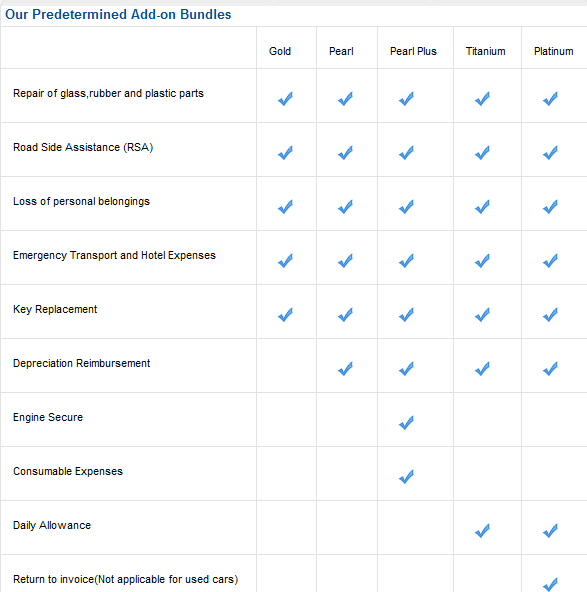Viewport: 587px width, 592px height.
Task: Click the Road Side Assistance (RSA) label
Action: click(83, 147)
